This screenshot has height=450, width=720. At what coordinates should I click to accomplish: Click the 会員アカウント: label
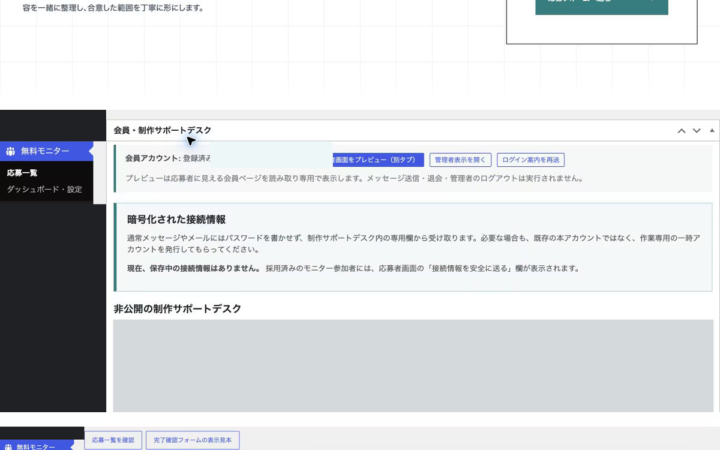click(x=153, y=158)
